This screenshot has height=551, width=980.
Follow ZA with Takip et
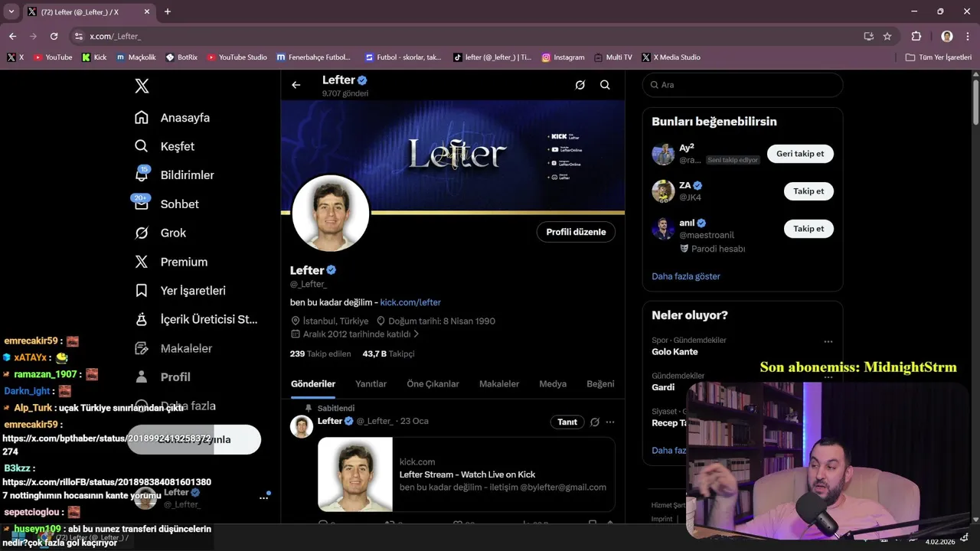tap(808, 191)
